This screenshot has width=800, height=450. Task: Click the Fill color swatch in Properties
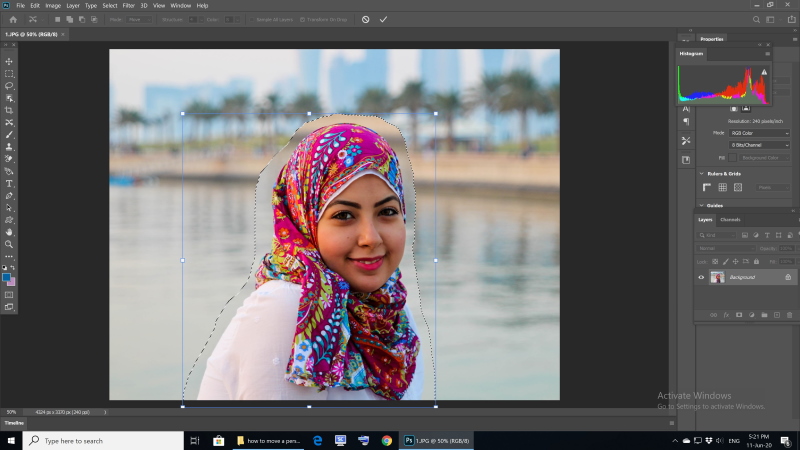point(733,158)
